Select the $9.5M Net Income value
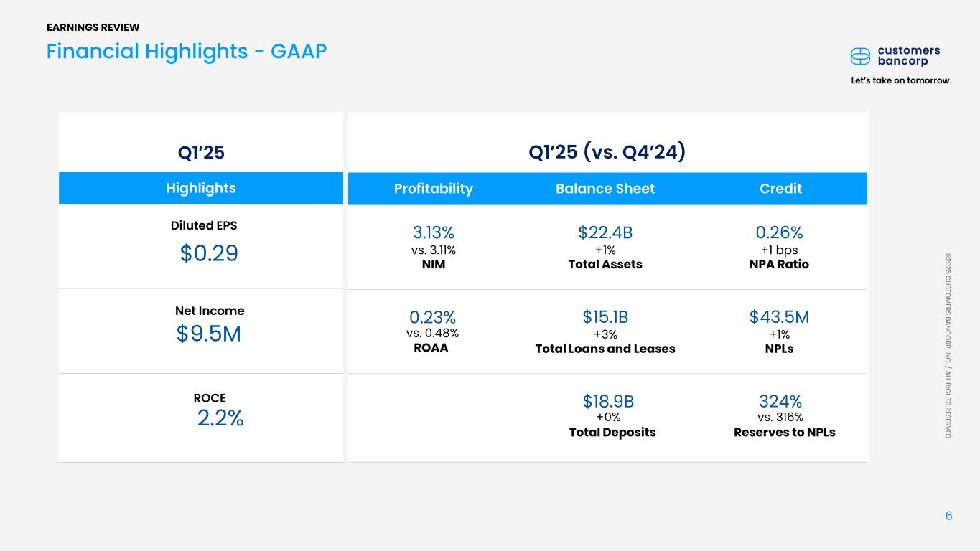Image resolution: width=980 pixels, height=551 pixels. [209, 334]
